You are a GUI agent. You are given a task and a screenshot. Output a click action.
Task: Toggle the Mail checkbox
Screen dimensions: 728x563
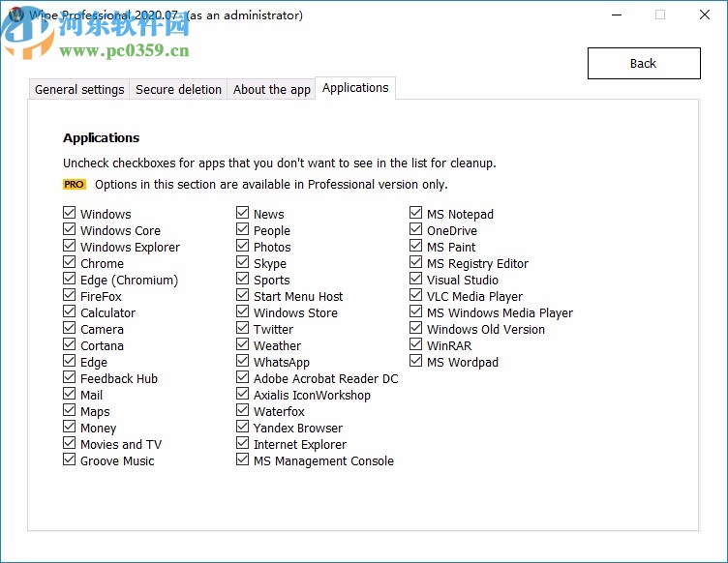[x=69, y=394]
